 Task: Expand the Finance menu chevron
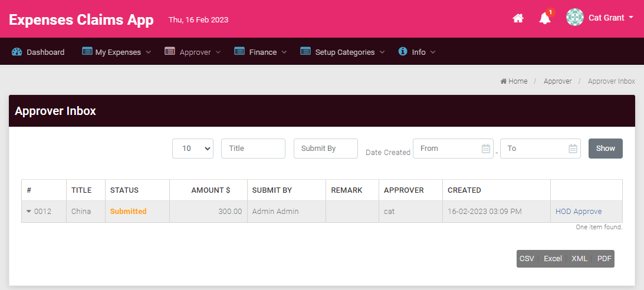point(284,52)
